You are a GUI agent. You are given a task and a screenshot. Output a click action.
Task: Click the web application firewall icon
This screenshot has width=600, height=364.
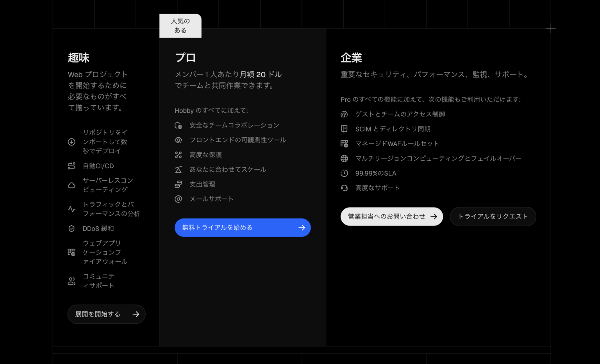[71, 252]
